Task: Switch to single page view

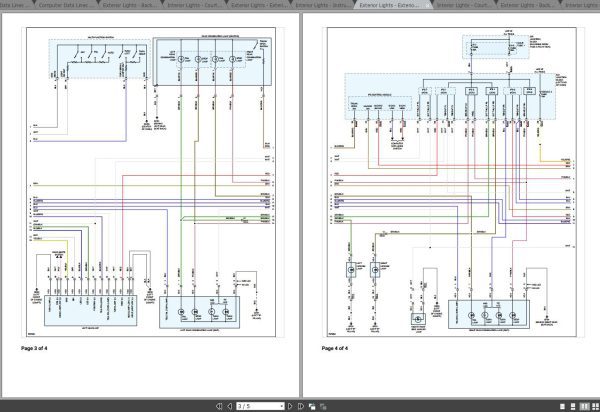Action: (x=562, y=407)
